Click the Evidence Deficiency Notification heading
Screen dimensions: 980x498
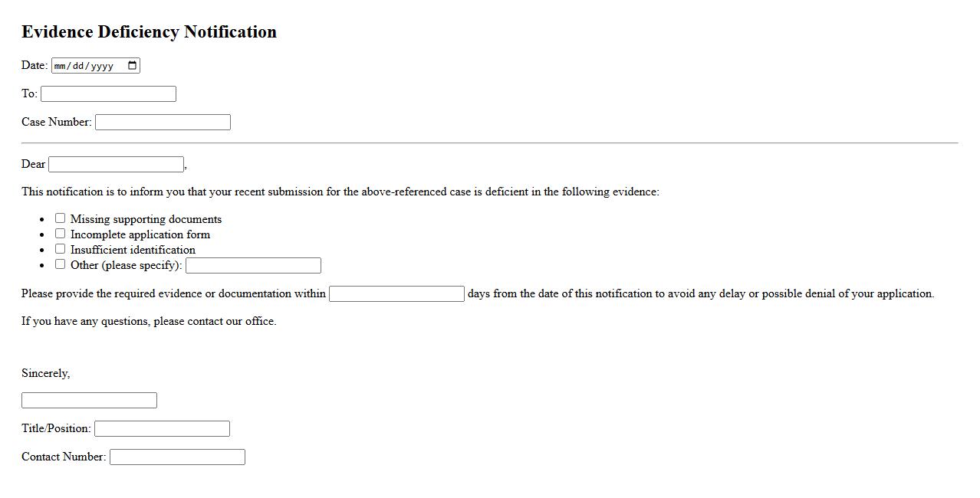(x=149, y=32)
